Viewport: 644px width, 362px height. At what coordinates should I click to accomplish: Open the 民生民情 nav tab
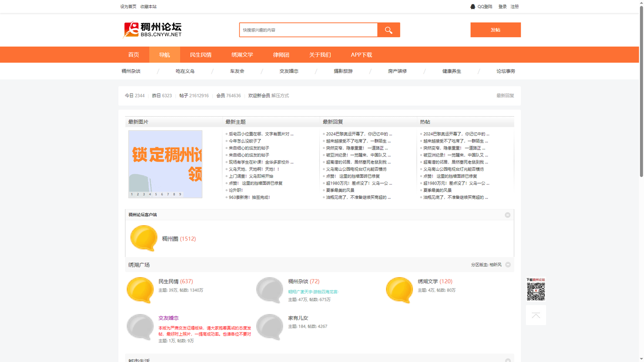201,55
